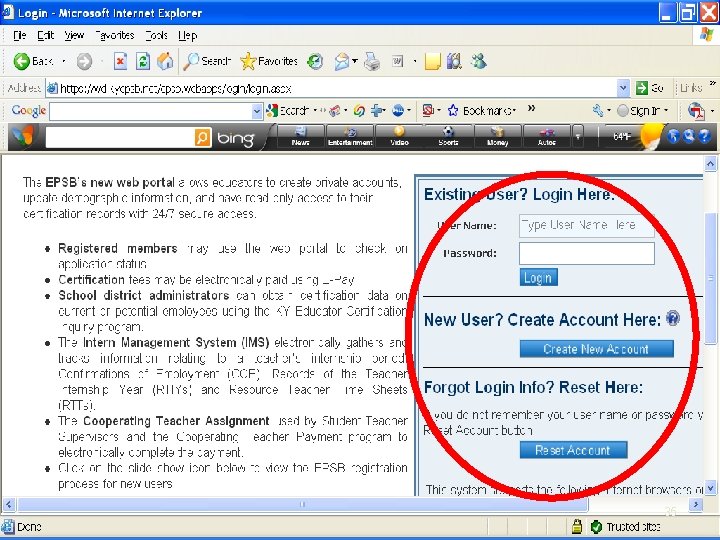Click the Reset Account button
The height and width of the screenshot is (540, 720).
pyautogui.click(x=573, y=450)
